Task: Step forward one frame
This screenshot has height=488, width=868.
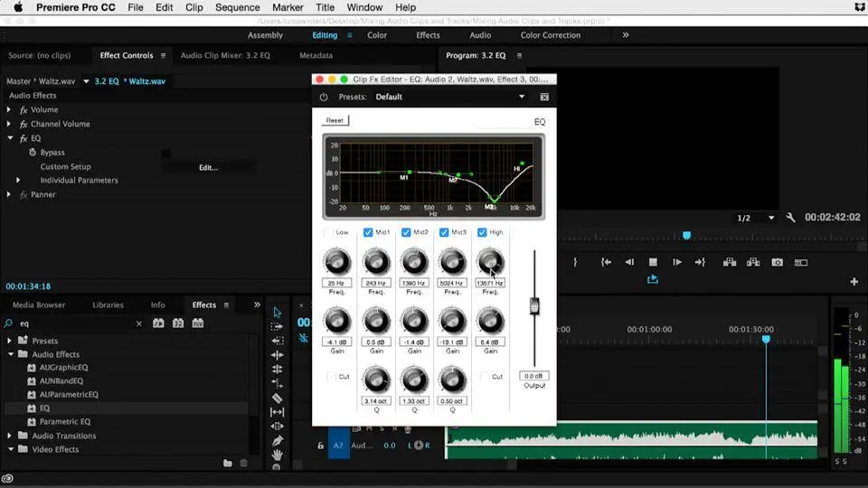Action: tap(676, 262)
